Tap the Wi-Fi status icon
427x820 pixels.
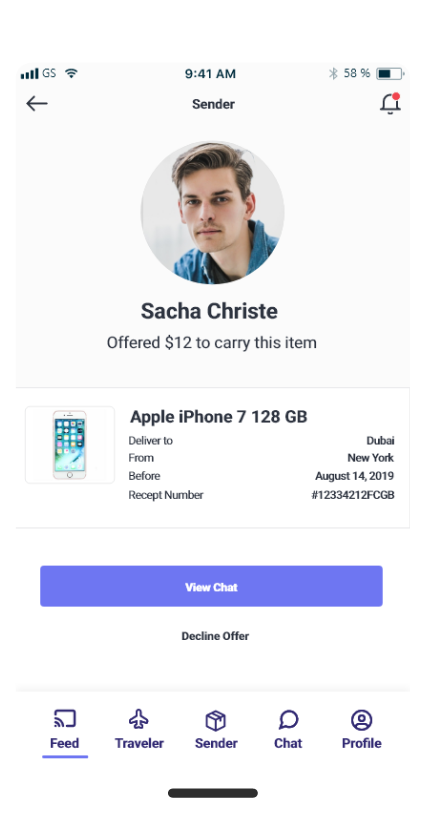tap(72, 73)
